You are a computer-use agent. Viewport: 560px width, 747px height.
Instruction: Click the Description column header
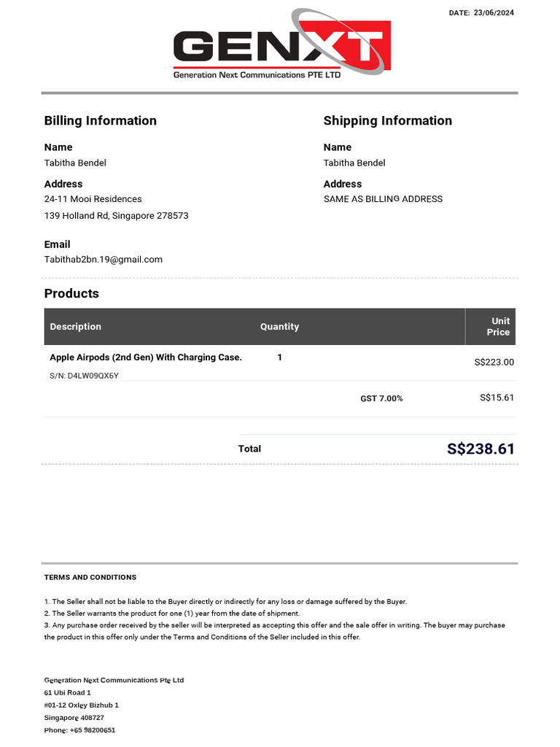(x=76, y=327)
